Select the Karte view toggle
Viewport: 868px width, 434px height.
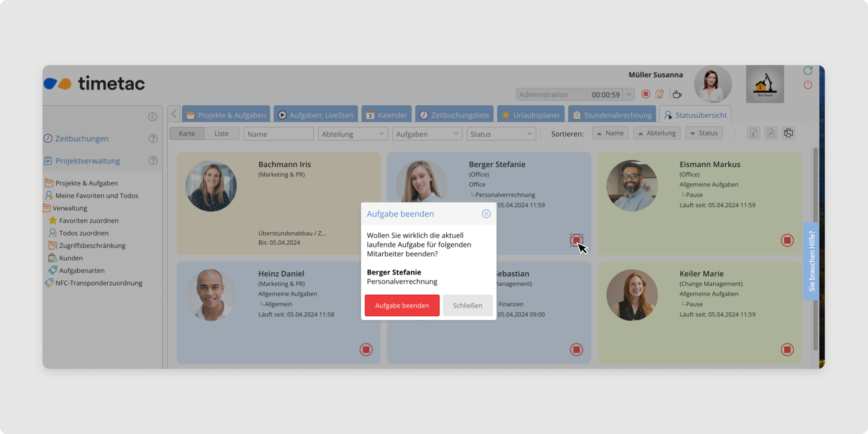(x=187, y=134)
